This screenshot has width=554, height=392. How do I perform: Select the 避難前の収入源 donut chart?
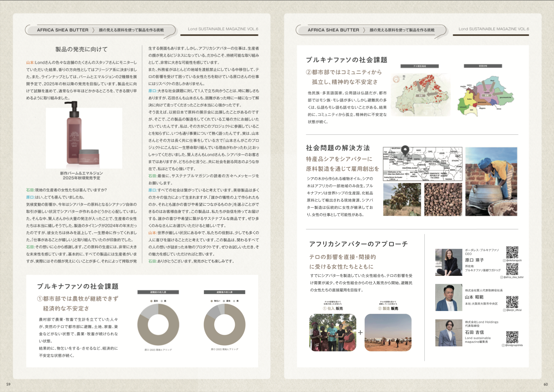[158, 325]
